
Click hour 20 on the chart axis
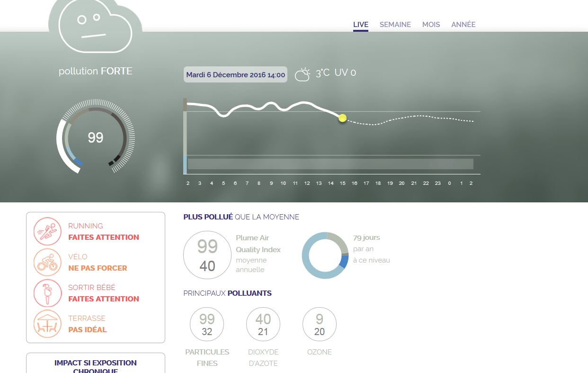tap(401, 183)
